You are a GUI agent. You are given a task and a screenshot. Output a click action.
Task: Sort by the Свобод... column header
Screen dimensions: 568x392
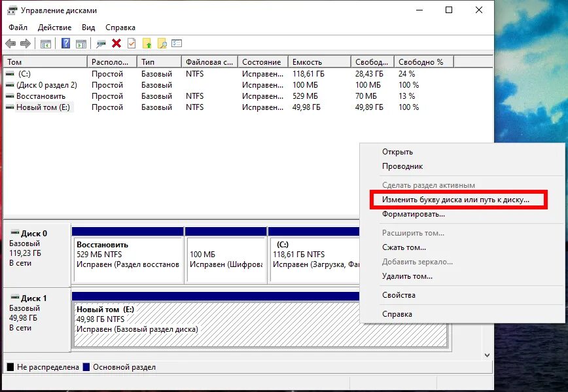click(x=373, y=62)
